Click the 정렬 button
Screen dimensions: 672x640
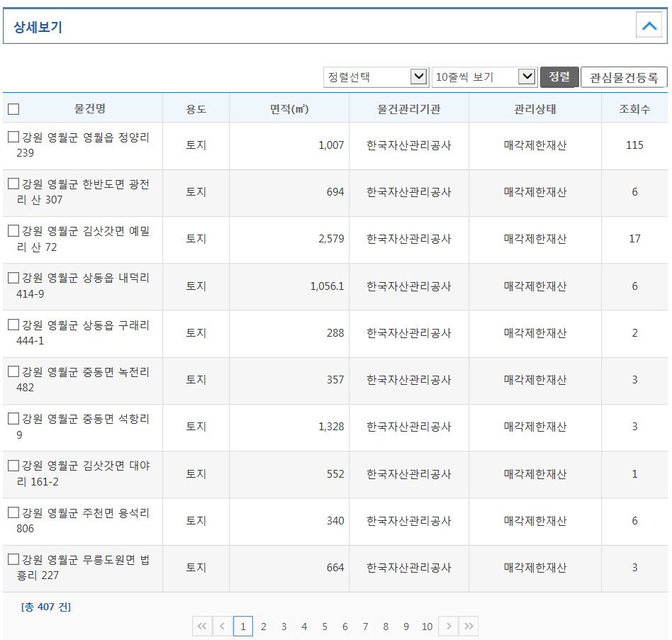559,77
